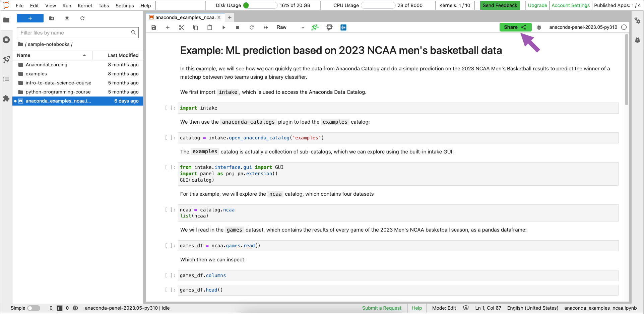Viewport: 644px width, 314px height.
Task: Restart the kernel
Action: click(252, 27)
